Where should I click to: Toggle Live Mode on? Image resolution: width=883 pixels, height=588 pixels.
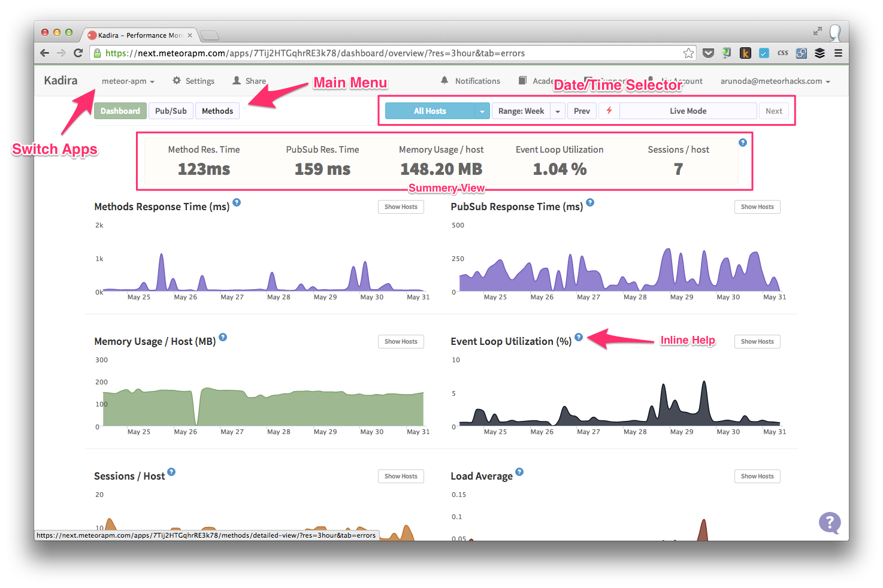(x=687, y=110)
